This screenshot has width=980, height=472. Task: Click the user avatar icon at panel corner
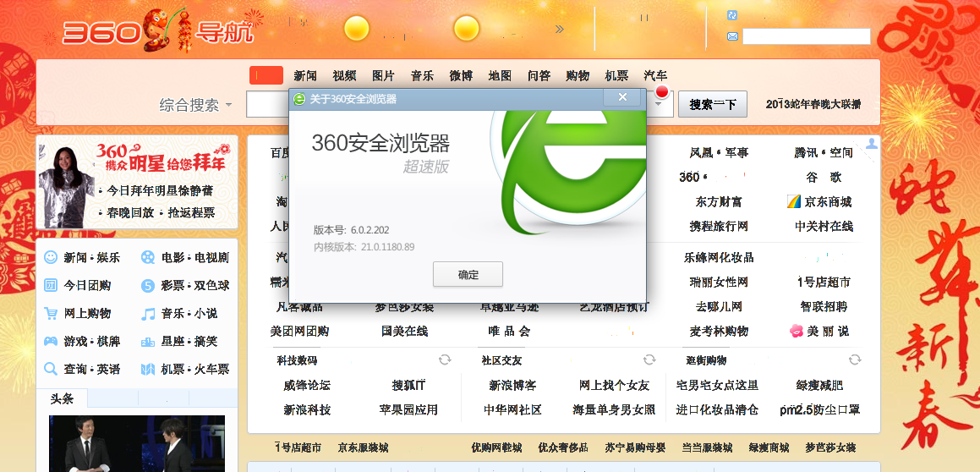click(x=871, y=143)
